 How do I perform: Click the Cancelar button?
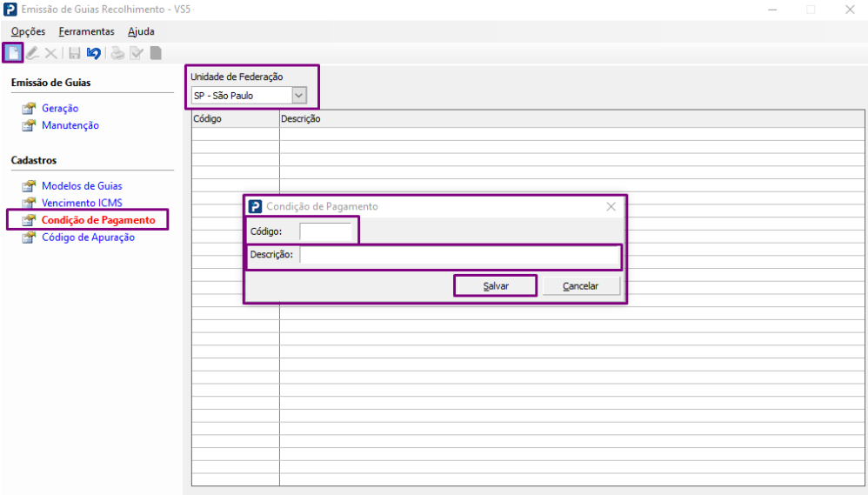(x=581, y=286)
